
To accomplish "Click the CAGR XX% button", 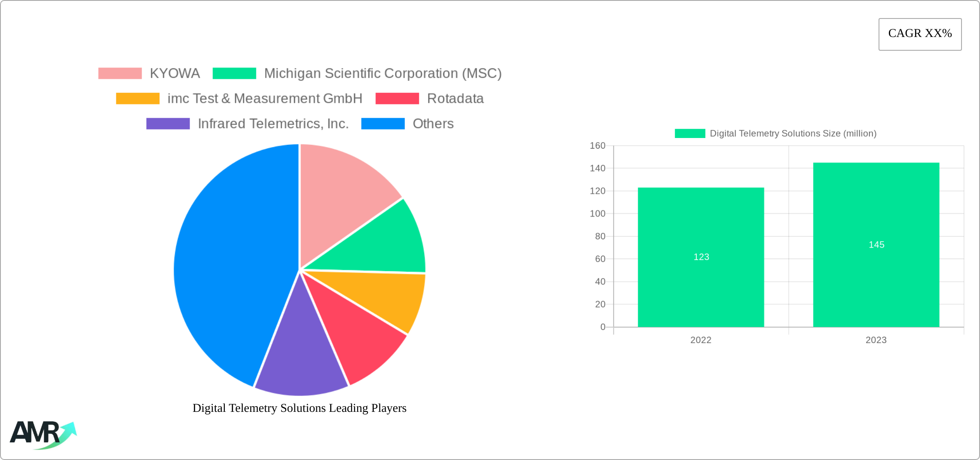I will (920, 34).
